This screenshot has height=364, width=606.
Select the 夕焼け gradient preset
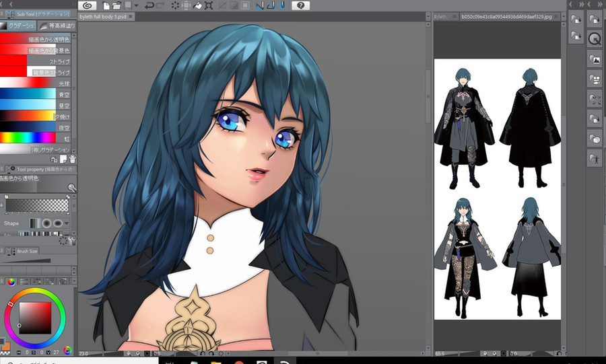[35, 116]
